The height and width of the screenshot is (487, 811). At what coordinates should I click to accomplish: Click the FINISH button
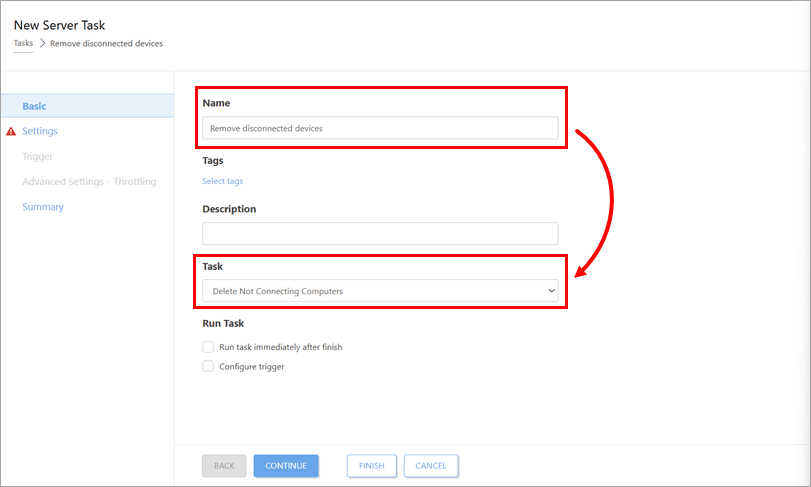[371, 466]
